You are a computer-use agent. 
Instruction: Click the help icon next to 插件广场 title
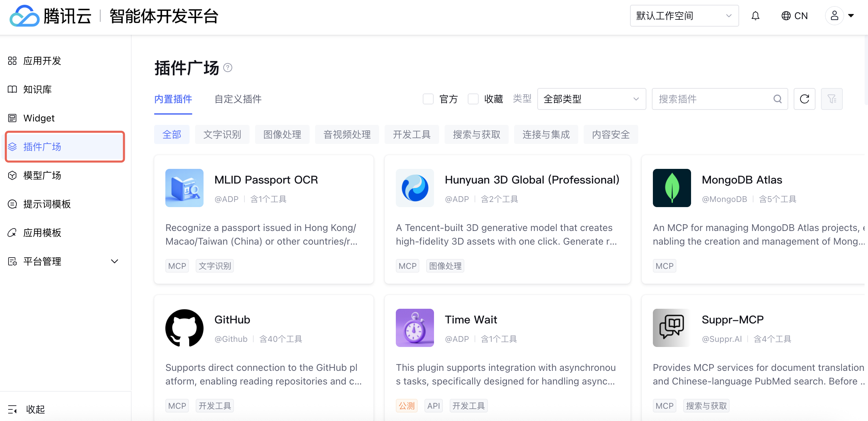(x=228, y=68)
